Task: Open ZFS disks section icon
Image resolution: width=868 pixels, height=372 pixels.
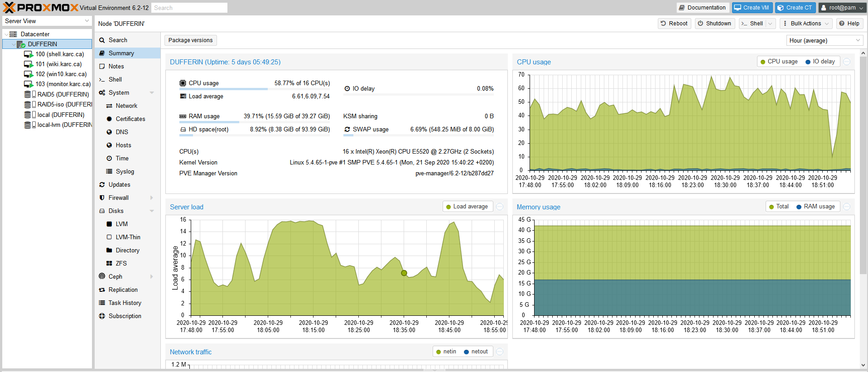Action: click(109, 263)
